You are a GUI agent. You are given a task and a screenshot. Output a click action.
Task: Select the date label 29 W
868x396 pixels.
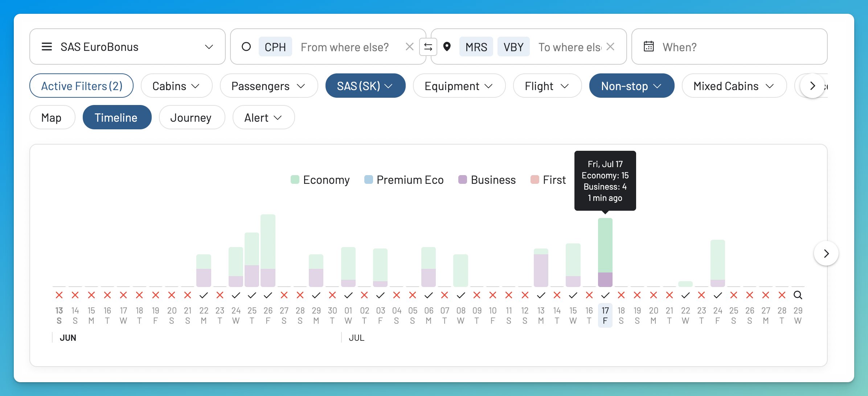(x=798, y=315)
